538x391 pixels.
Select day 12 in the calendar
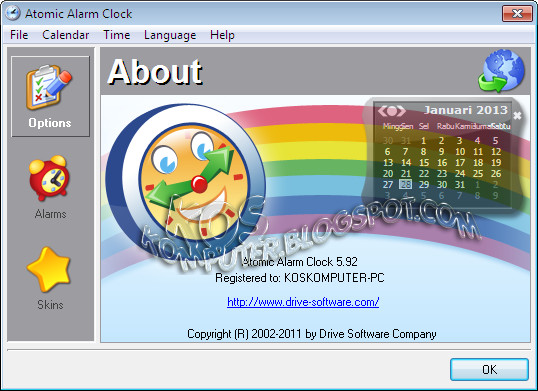496,152
